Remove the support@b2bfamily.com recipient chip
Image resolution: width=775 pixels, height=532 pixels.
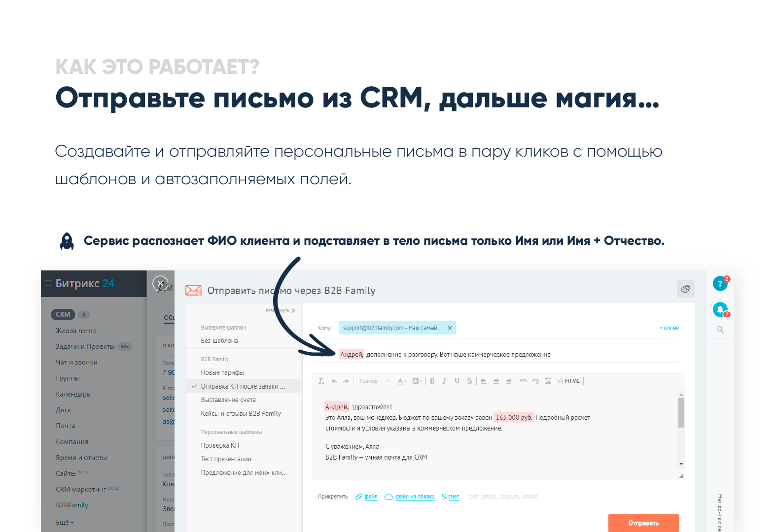[x=450, y=328]
